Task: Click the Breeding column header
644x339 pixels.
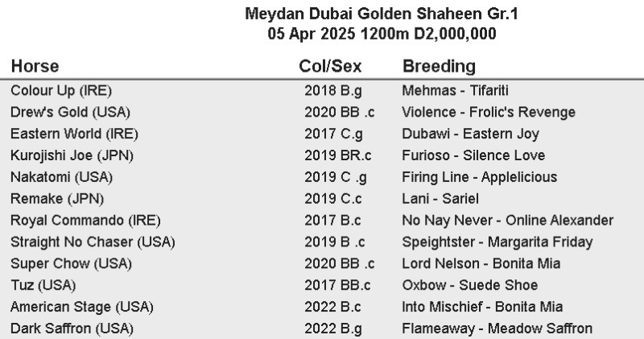Action: click(439, 66)
